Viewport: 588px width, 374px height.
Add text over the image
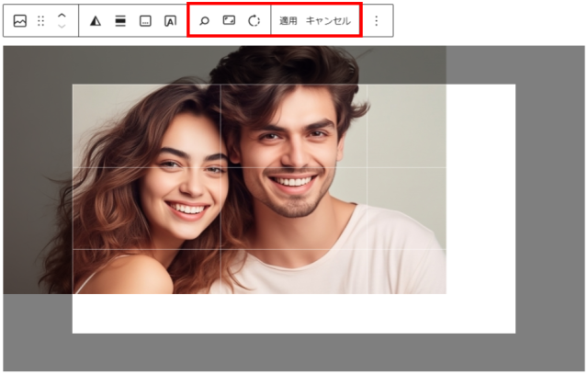tap(170, 20)
